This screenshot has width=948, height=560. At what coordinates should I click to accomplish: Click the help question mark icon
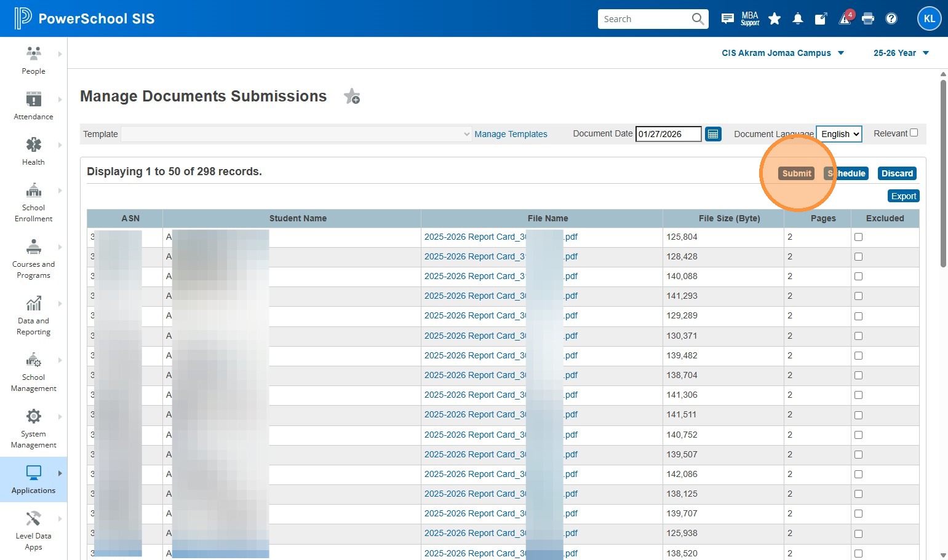point(891,18)
